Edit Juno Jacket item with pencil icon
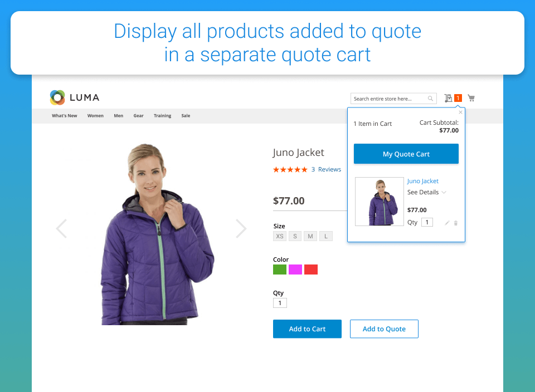535x392 pixels. click(x=447, y=223)
